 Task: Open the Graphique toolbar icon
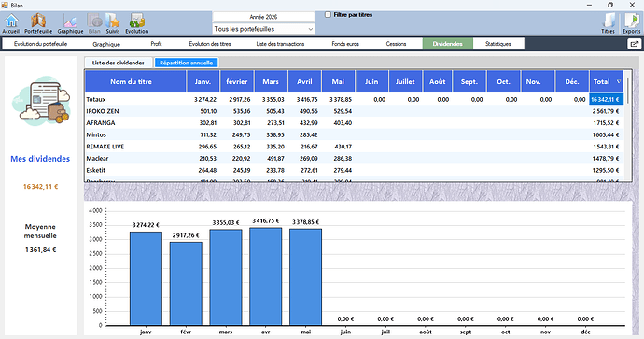(x=70, y=23)
